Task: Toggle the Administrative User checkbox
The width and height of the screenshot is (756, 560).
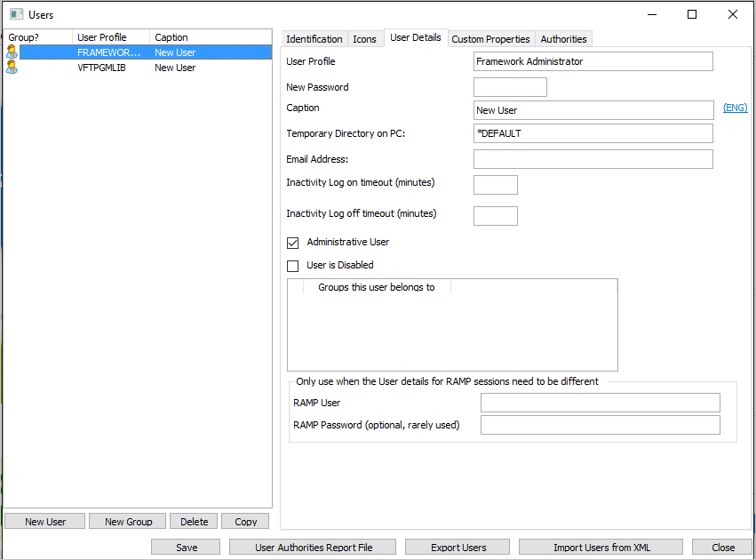Action: (x=292, y=243)
